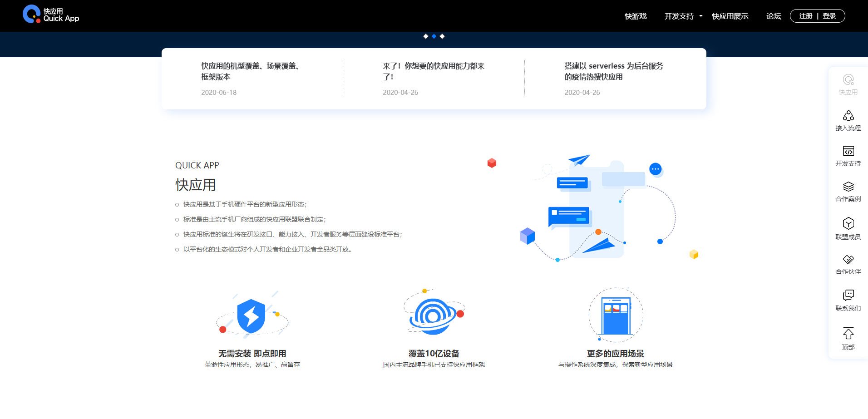Screen dimensions: 868x419
Task: Click the 更多的应用场景 heading
Action: click(616, 354)
